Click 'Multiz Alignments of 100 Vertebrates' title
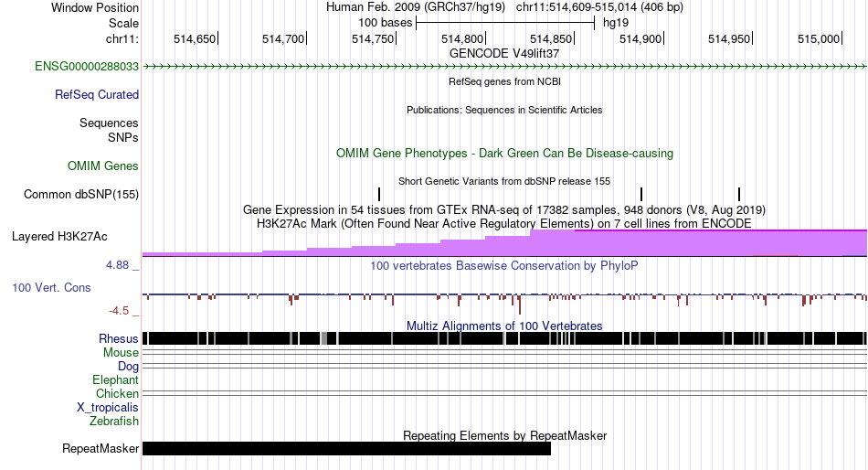This screenshot has width=868, height=470. [504, 326]
